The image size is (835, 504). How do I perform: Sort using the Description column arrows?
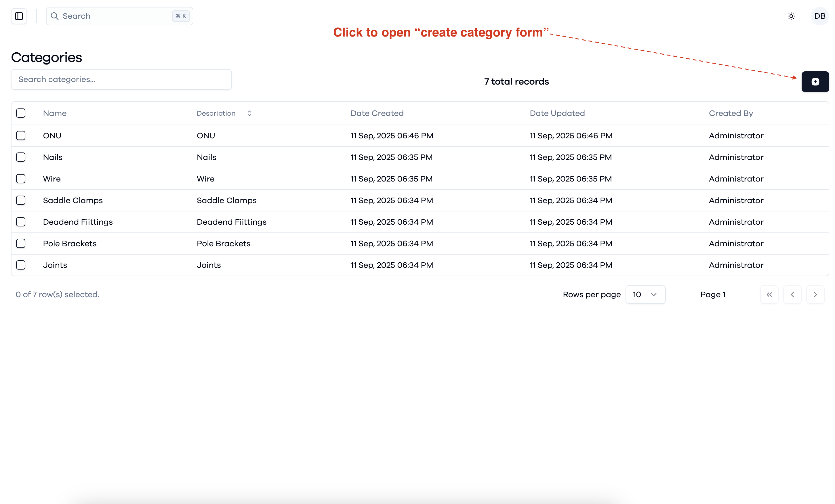point(249,113)
